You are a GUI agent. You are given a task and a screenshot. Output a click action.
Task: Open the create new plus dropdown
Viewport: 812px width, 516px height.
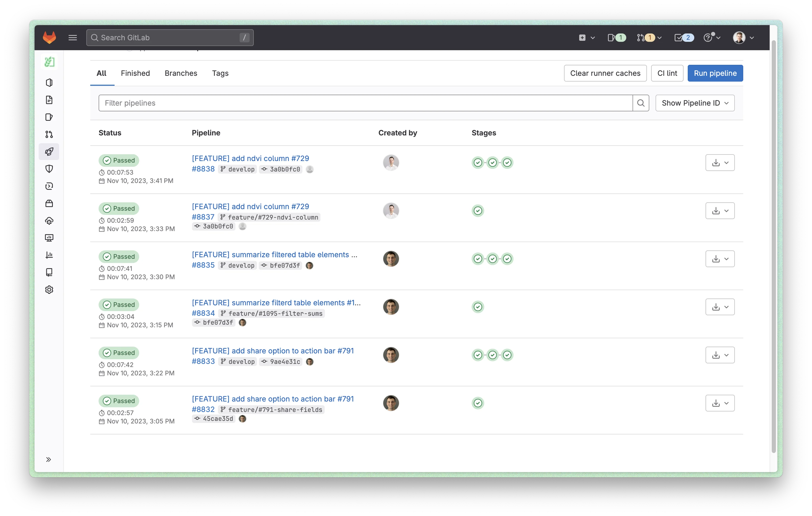tap(587, 37)
